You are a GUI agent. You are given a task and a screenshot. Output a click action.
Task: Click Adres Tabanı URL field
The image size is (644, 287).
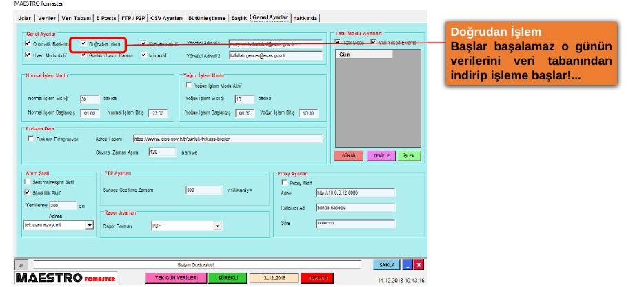click(x=228, y=139)
